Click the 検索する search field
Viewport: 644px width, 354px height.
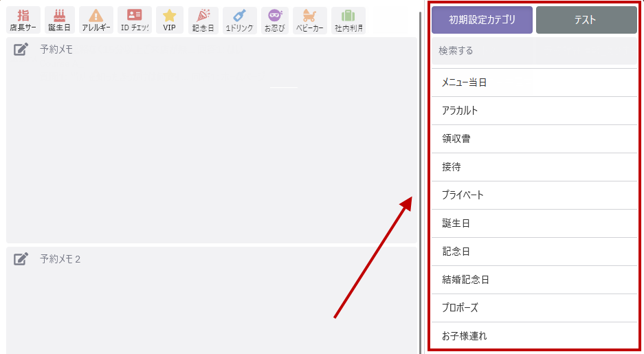(x=534, y=50)
